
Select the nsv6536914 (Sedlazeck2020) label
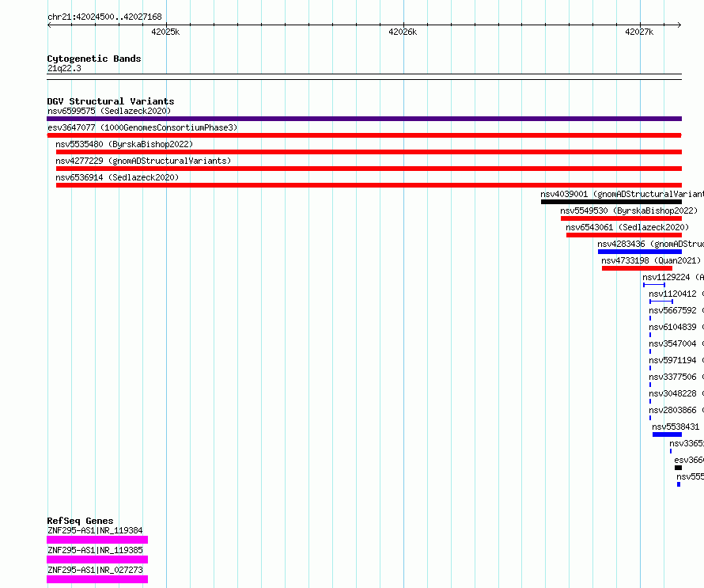point(117,177)
